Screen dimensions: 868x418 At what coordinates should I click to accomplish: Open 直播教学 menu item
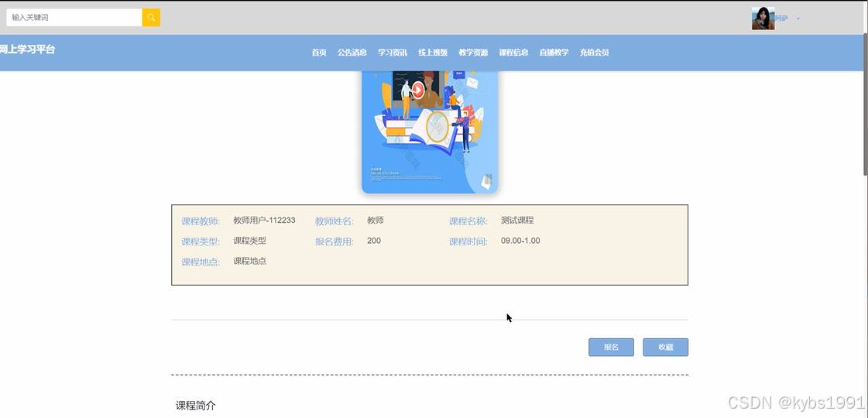[x=554, y=53]
